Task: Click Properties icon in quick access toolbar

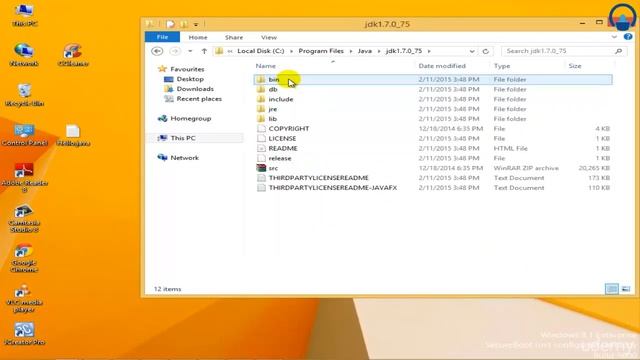Action: click(170, 24)
